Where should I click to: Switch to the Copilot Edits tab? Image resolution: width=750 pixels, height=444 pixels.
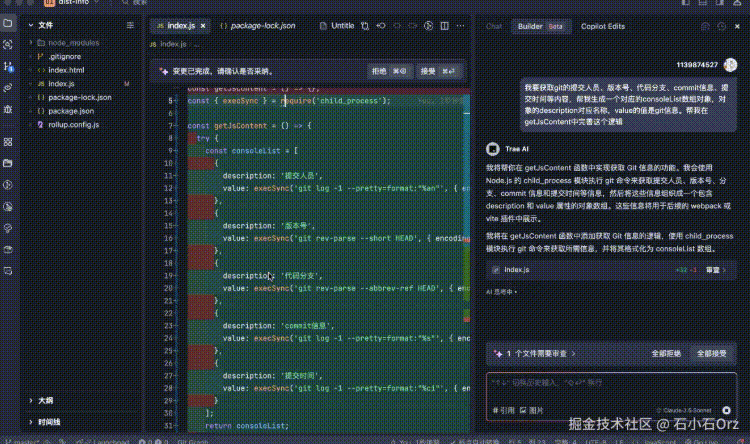603,26
